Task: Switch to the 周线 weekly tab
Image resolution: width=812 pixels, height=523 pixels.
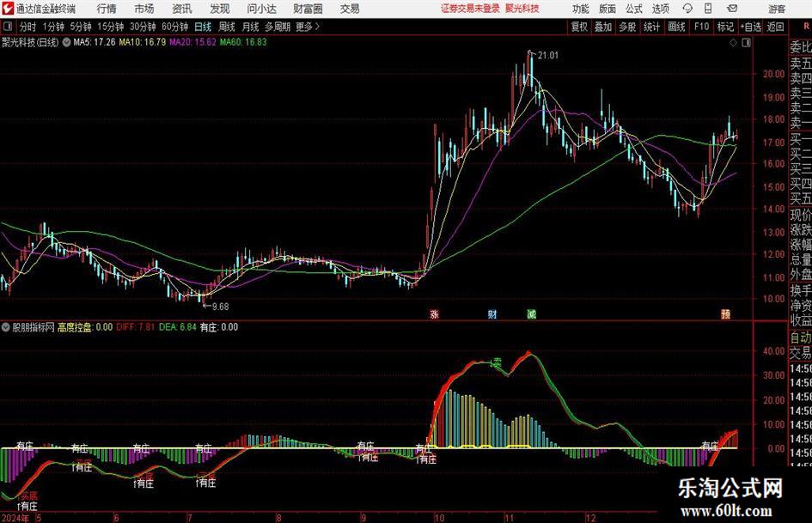Action: click(227, 27)
